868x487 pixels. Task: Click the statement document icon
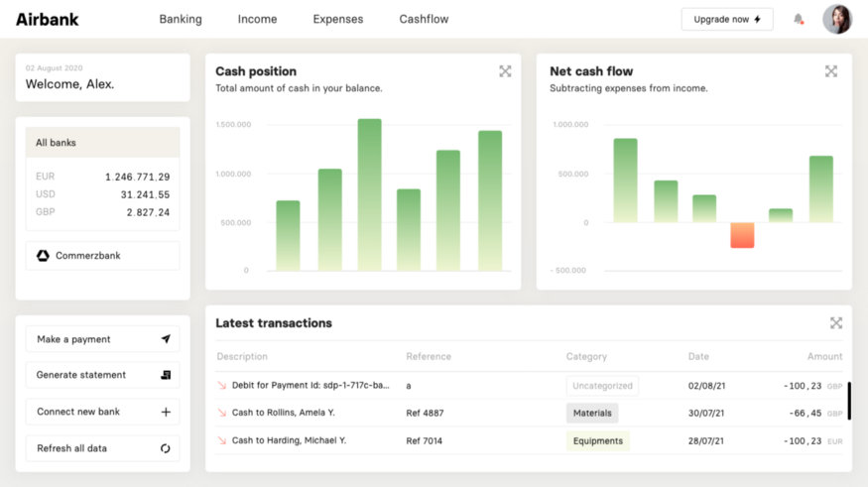166,375
